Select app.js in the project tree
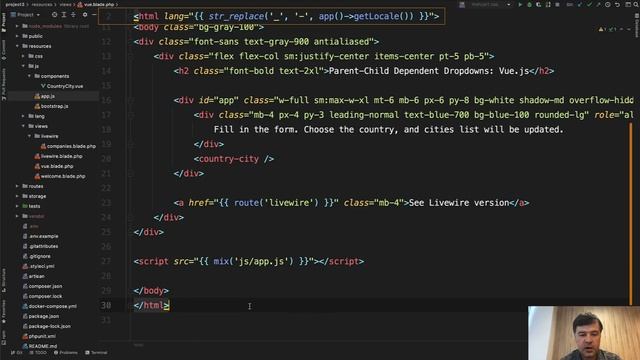640x360 pixels. pyautogui.click(x=44, y=96)
